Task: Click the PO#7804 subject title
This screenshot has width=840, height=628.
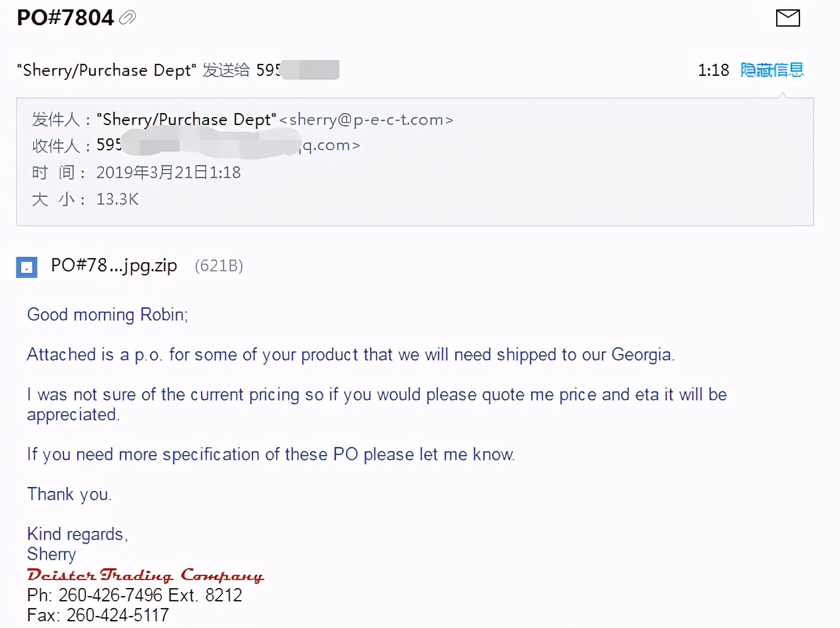Action: (65, 18)
